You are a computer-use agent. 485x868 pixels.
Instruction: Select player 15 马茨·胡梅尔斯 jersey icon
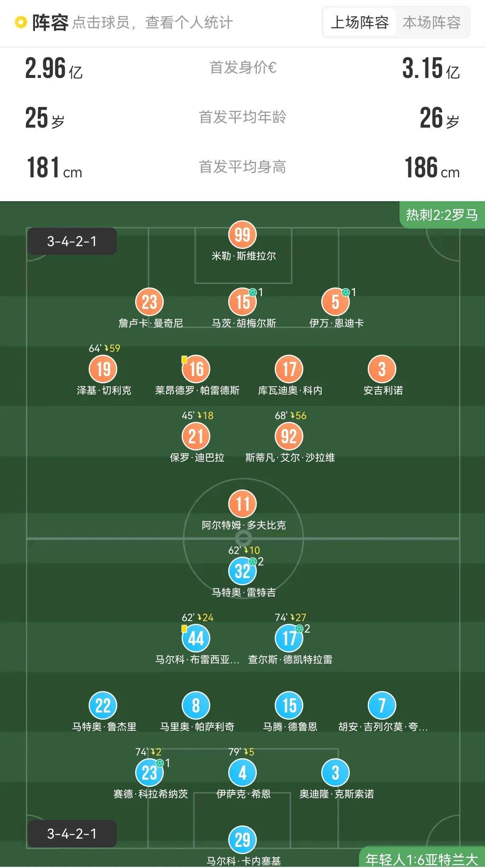tap(242, 302)
